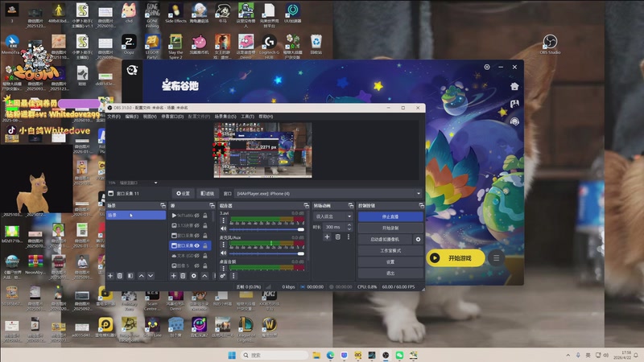Open Logitech G HUB desktop shortcut
This screenshot has height=362, width=644.
269,47
